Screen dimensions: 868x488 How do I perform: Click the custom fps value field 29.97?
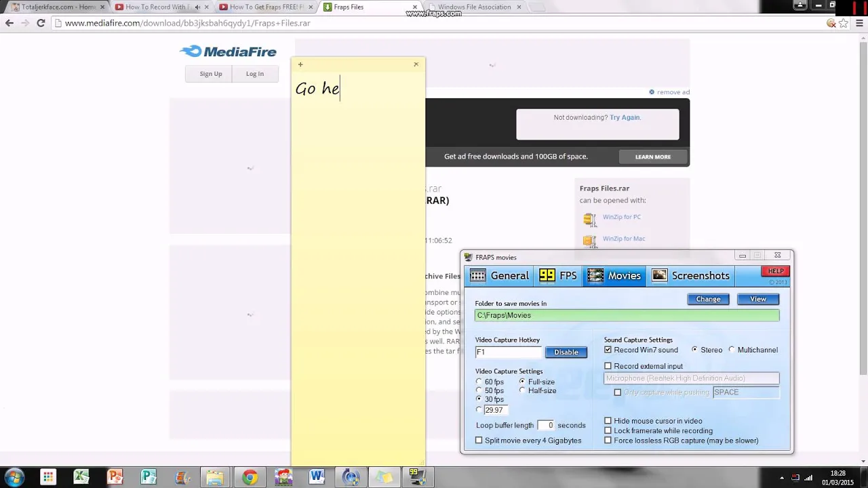(496, 410)
